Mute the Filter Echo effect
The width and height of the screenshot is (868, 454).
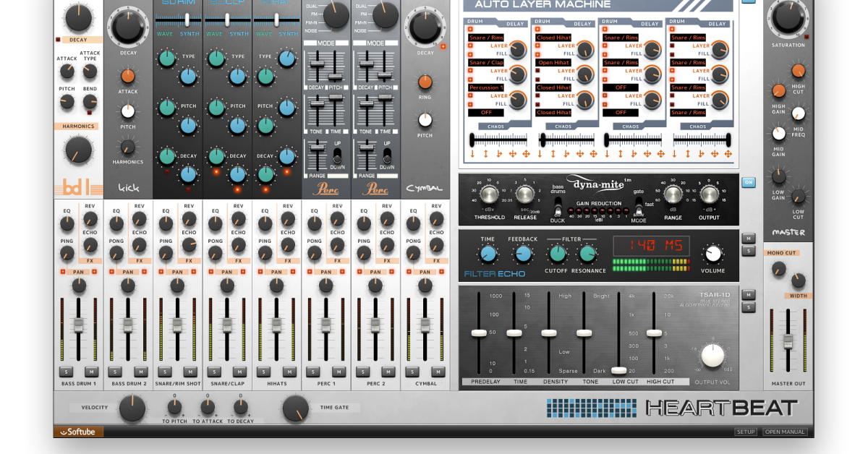pos(749,238)
